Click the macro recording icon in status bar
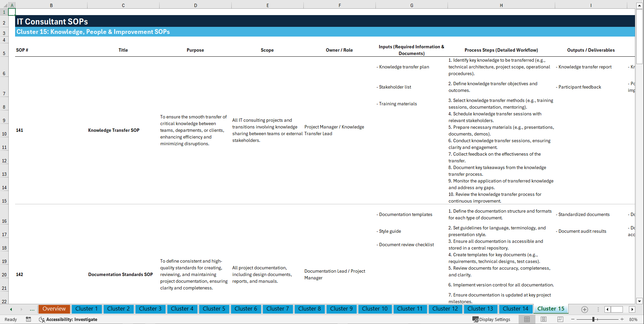This screenshot has height=324, width=644. (28, 319)
